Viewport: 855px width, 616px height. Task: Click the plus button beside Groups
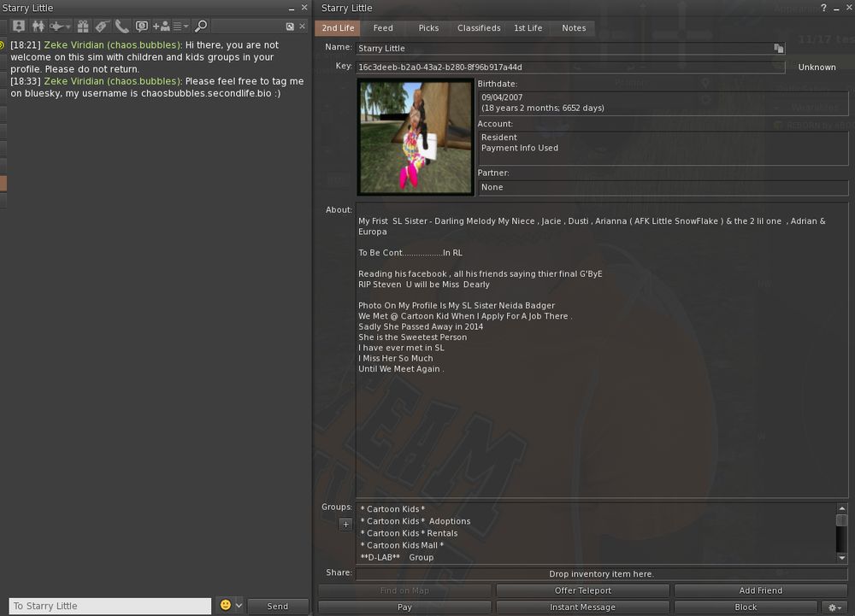pyautogui.click(x=345, y=525)
